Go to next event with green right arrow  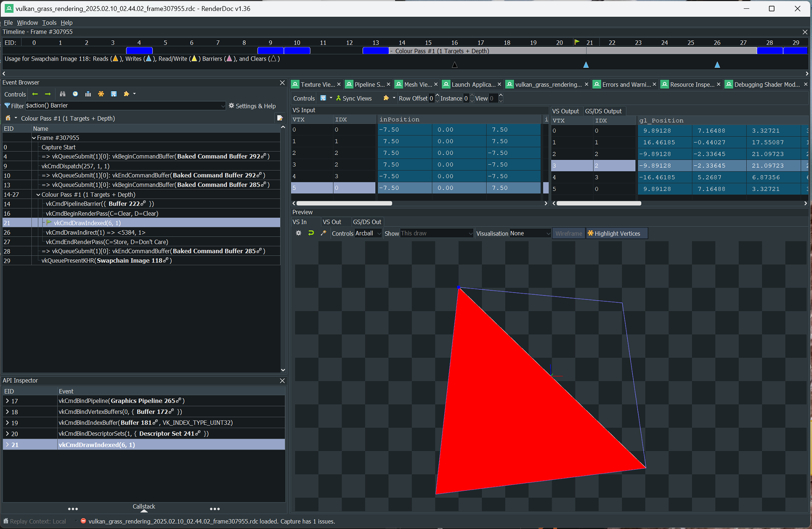coord(48,94)
